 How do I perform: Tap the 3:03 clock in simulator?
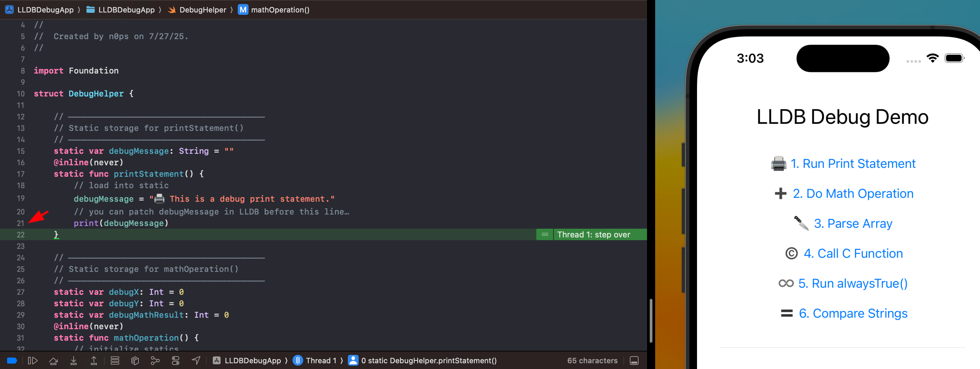pos(750,58)
